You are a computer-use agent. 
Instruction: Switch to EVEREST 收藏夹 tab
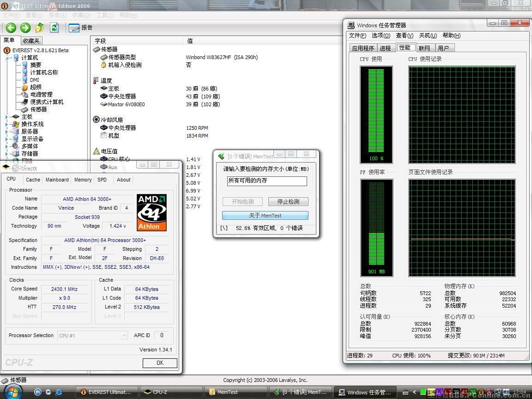click(x=31, y=41)
